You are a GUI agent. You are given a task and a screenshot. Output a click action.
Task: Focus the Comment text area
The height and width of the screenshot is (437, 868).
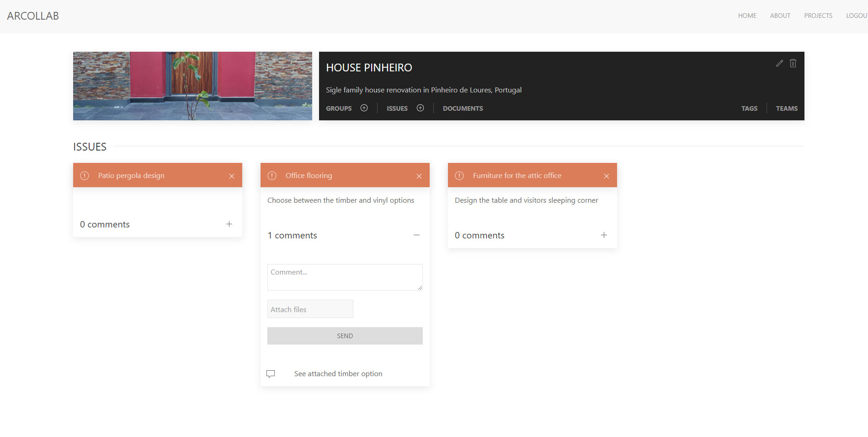point(345,277)
